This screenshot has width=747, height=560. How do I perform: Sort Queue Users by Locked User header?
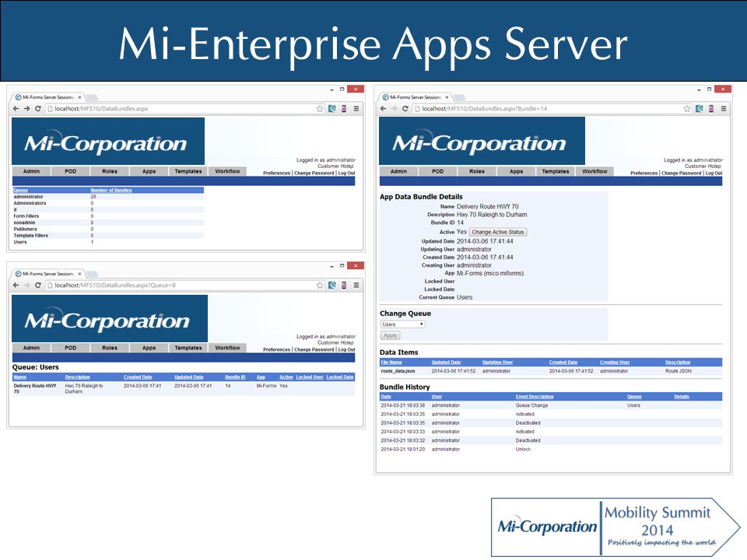[x=310, y=377]
